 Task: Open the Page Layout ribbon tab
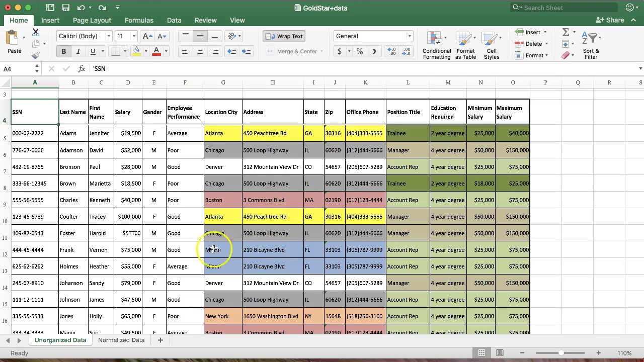click(92, 20)
